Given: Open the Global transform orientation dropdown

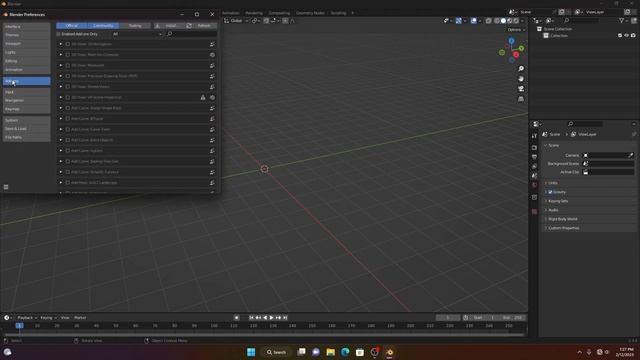Looking at the screenshot, I should 236,21.
